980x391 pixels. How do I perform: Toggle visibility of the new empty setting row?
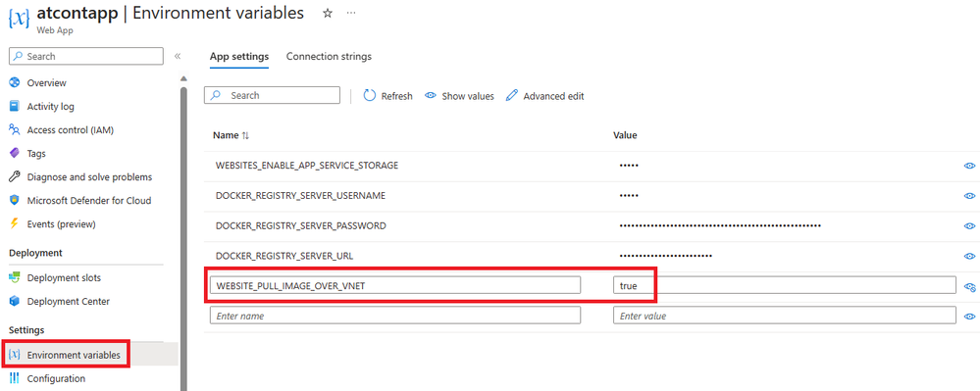[x=969, y=317]
